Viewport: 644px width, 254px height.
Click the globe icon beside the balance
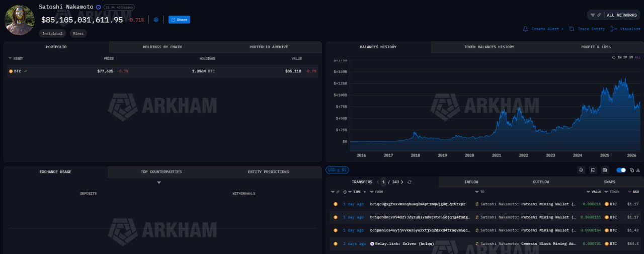click(156, 20)
